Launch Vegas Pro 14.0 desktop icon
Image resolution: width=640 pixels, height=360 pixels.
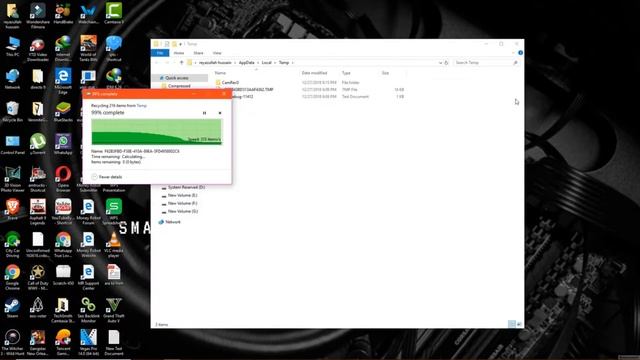coord(88,343)
